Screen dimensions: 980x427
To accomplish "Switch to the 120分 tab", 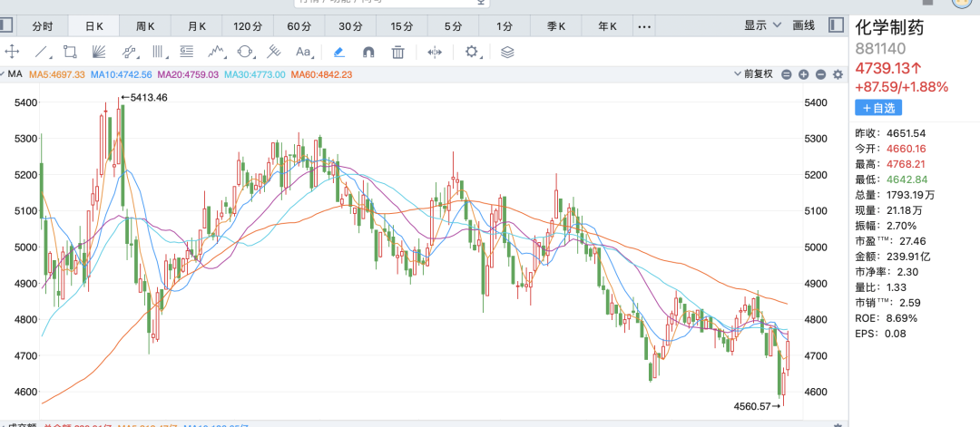I will [x=248, y=26].
